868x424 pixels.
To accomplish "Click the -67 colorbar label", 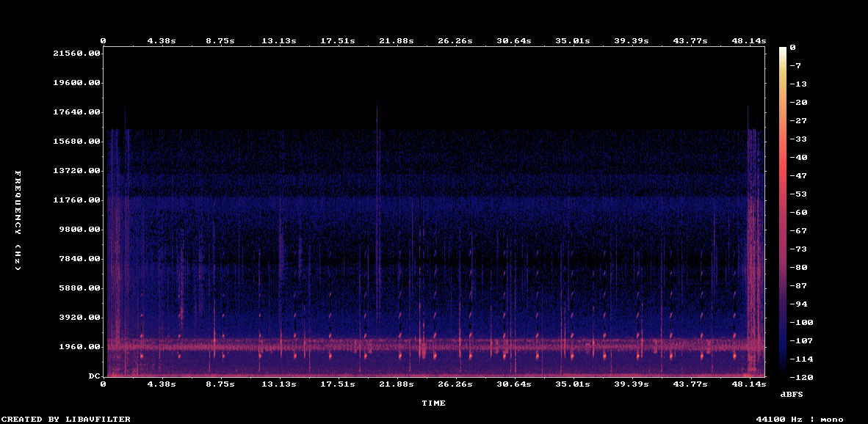I will tap(798, 230).
